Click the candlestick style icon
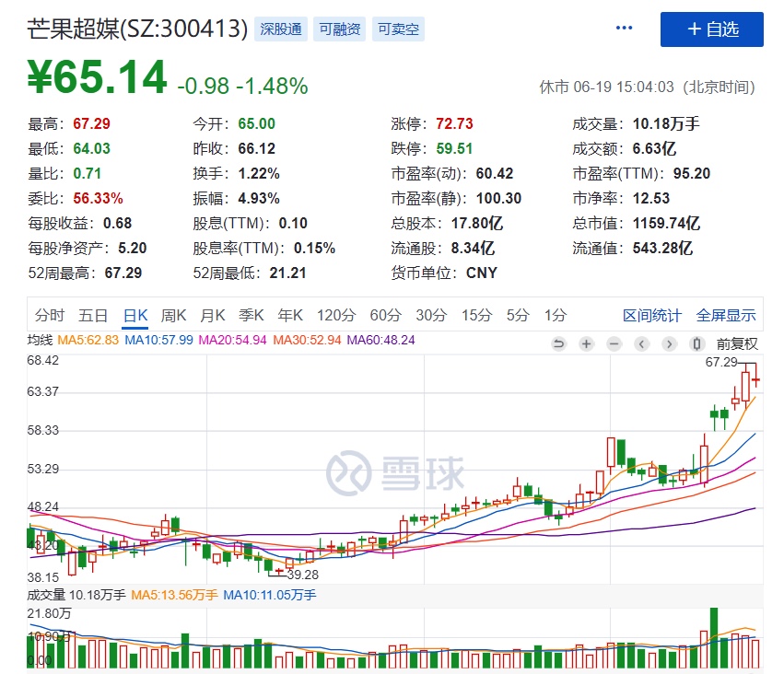784x674 pixels. pos(696,343)
